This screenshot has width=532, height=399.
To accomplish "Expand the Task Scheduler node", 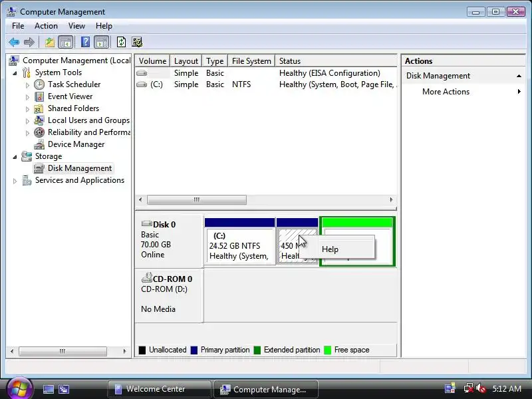I will click(x=27, y=85).
